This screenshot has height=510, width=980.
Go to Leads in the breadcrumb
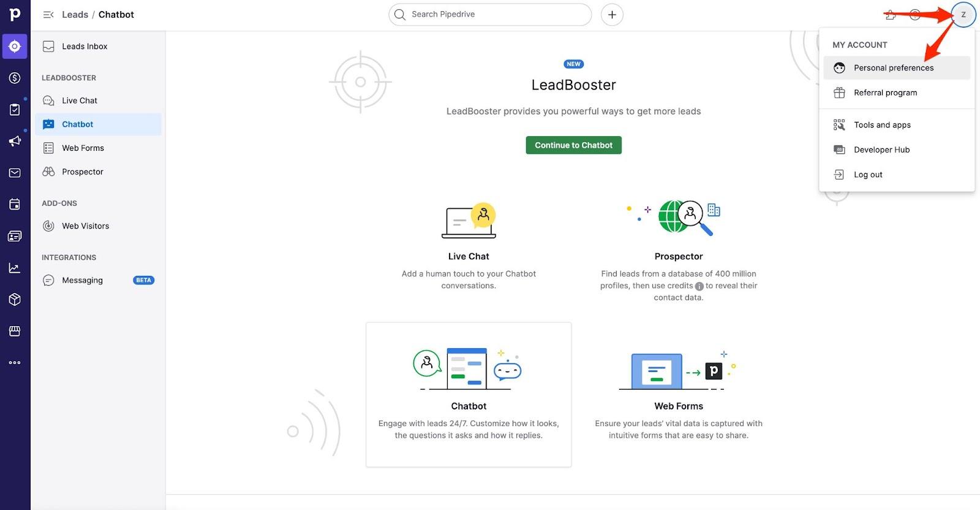click(x=75, y=15)
